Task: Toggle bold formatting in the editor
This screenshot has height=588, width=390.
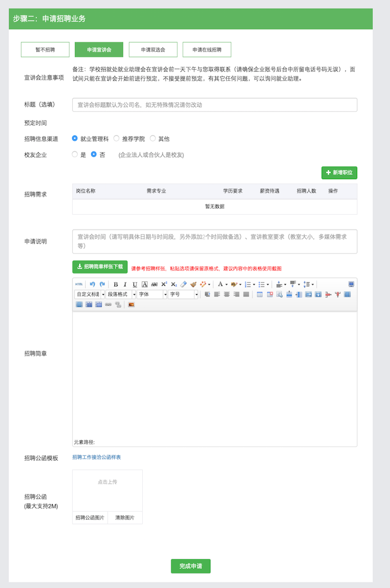Action: [x=115, y=284]
